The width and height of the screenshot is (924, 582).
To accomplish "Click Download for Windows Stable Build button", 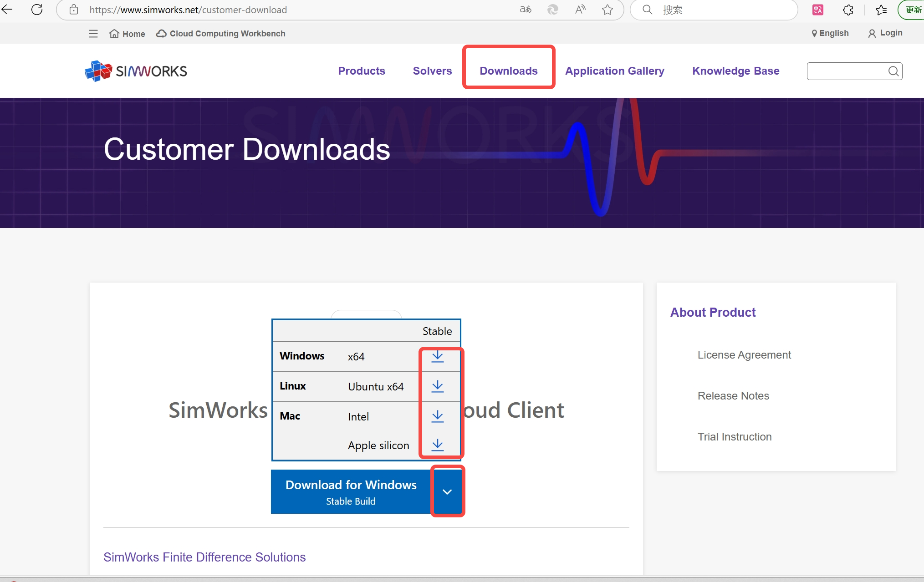I will point(351,491).
